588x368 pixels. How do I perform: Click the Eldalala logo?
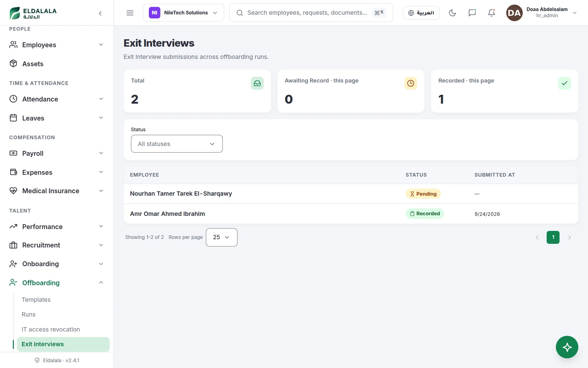(x=33, y=13)
